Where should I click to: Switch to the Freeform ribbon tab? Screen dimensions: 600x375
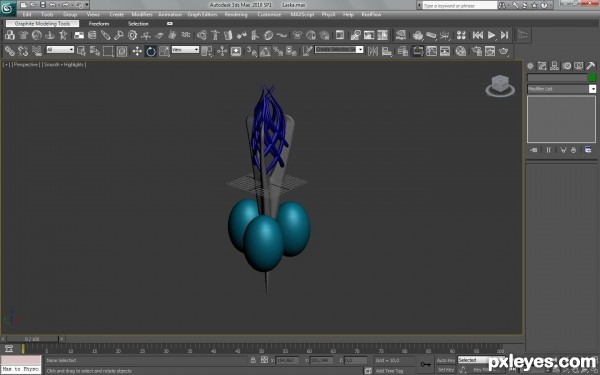point(99,23)
